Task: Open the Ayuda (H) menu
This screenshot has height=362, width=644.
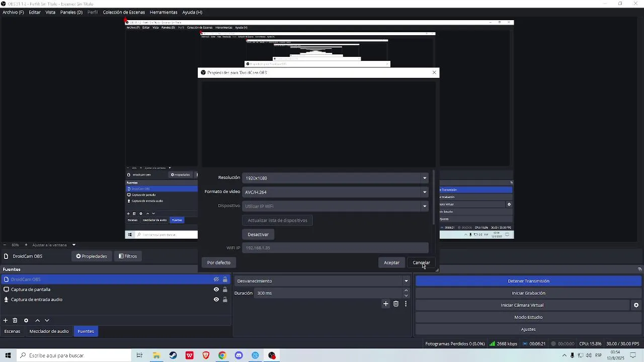Action: click(x=192, y=12)
